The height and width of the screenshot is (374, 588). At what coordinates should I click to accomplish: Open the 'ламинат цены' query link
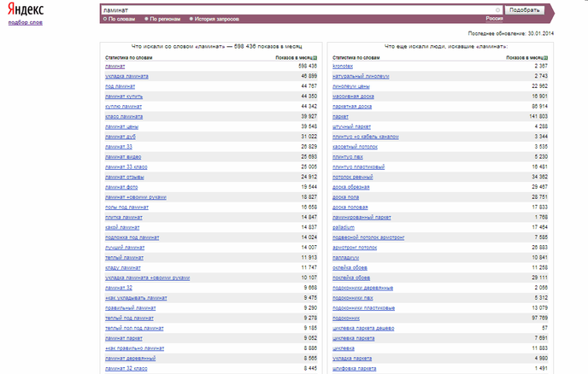(122, 127)
